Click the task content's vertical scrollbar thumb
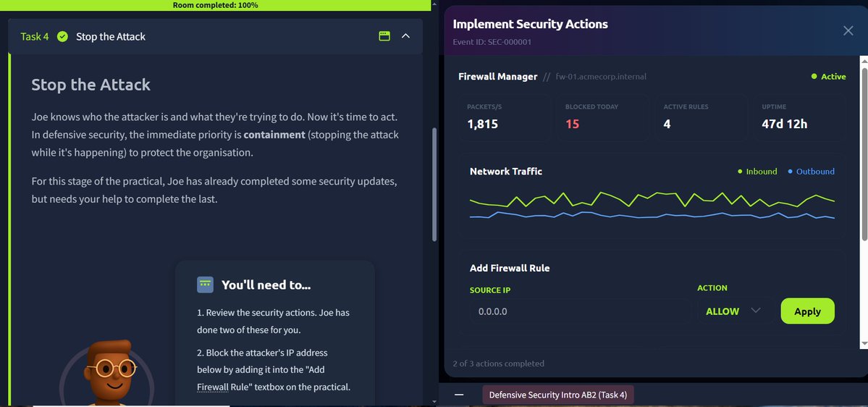 point(434,185)
